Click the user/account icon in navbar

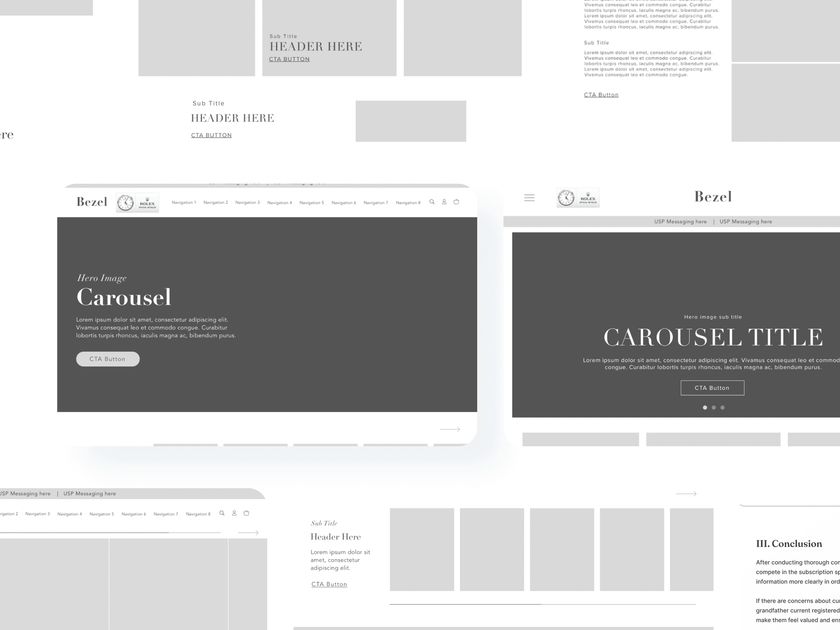click(x=444, y=202)
